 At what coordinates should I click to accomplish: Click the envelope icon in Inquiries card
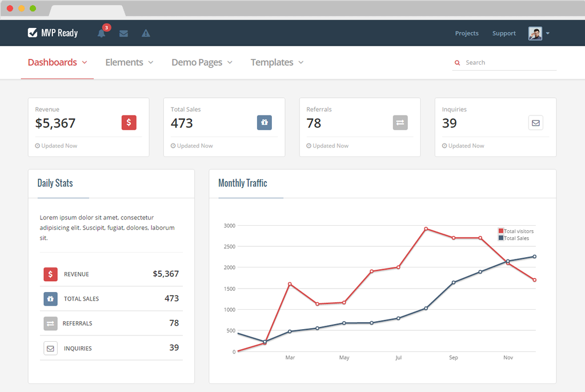535,122
